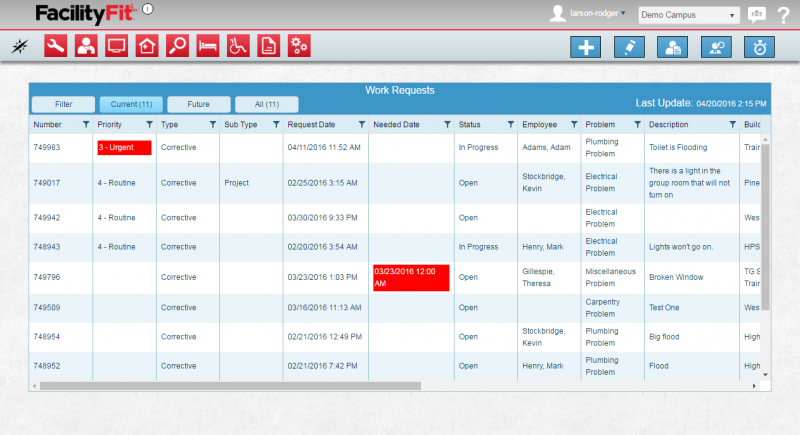800x435 pixels.
Task: Select work request number 748954
Action: pyautogui.click(x=47, y=337)
